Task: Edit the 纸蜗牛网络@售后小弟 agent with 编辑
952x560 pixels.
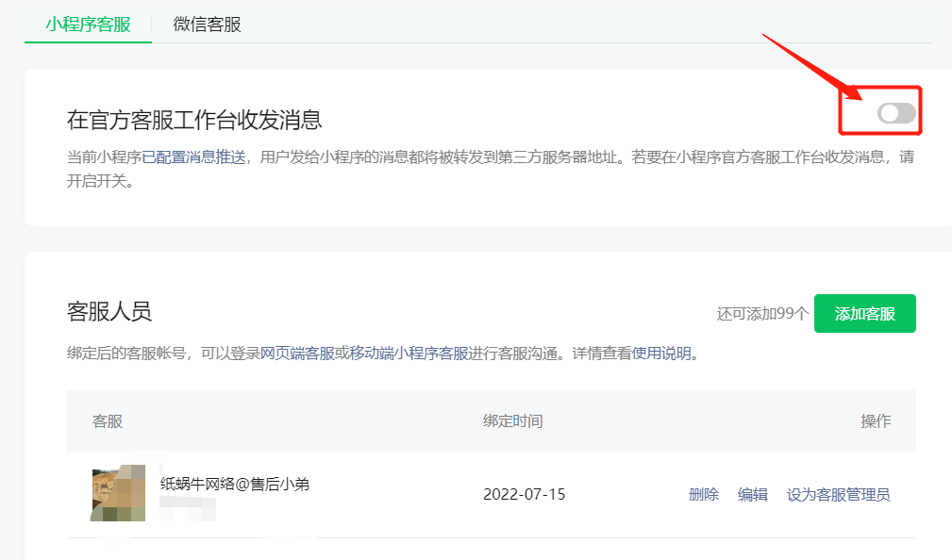Action: (x=752, y=494)
